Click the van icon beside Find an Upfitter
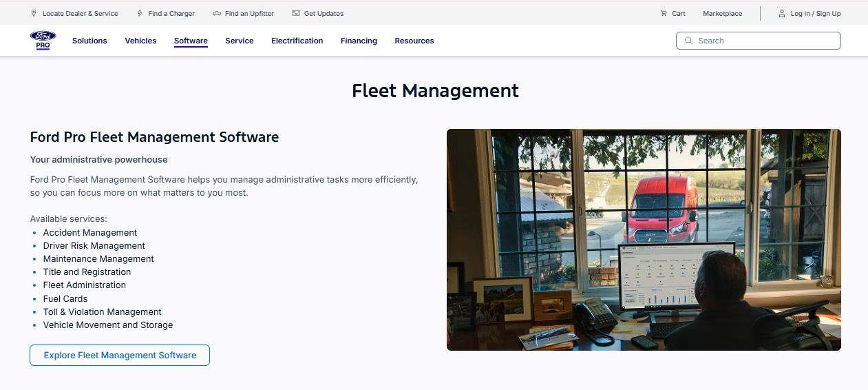The image size is (868, 390). (217, 13)
